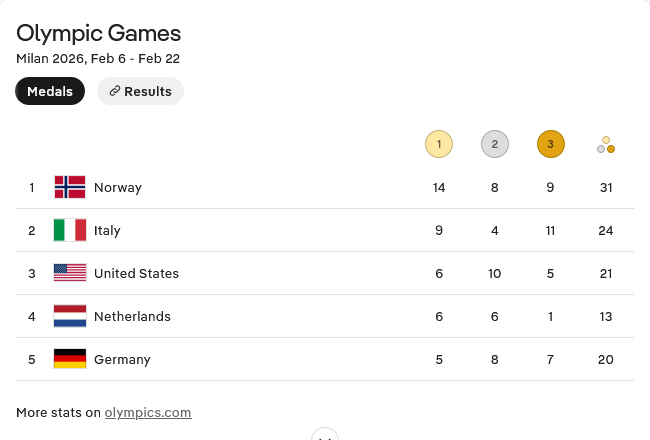
Task: Click the Norway flag icon
Action: point(70,187)
